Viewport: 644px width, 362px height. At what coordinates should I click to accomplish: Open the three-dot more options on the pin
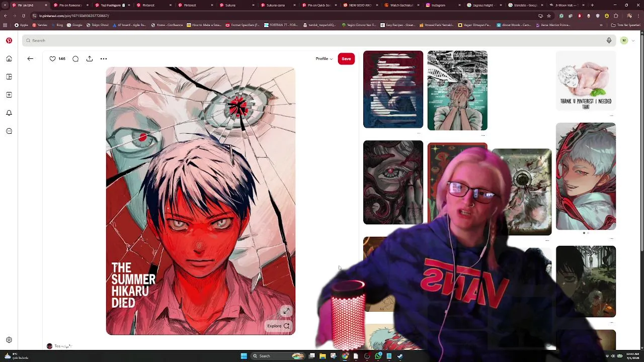[x=104, y=59]
